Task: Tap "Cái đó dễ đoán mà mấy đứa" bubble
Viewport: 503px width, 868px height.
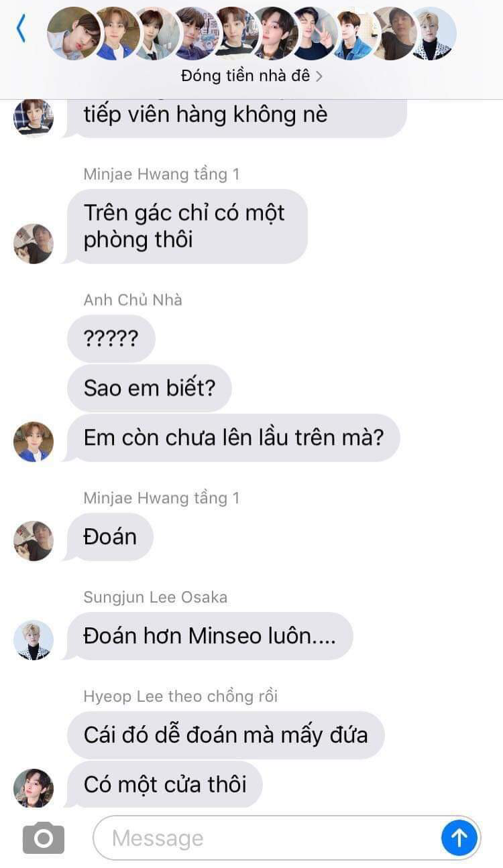Action: pos(226,735)
